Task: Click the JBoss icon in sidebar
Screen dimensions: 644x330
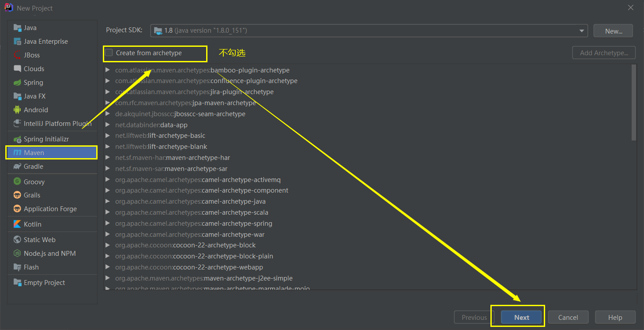Action: pos(17,55)
